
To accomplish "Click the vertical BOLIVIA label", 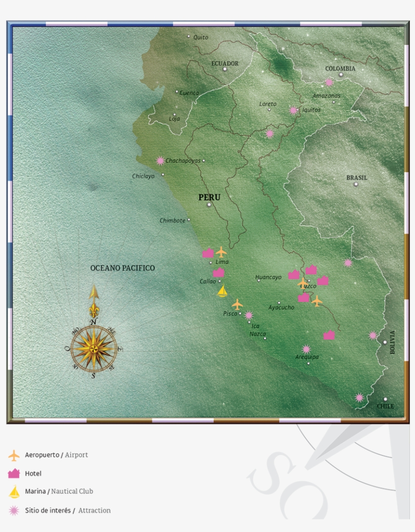I will pyautogui.click(x=393, y=343).
